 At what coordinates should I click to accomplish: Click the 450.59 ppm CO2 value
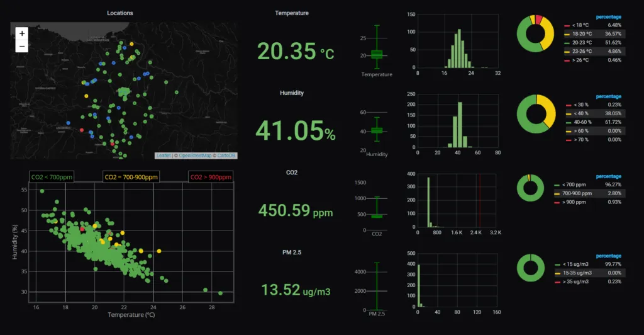click(x=296, y=210)
